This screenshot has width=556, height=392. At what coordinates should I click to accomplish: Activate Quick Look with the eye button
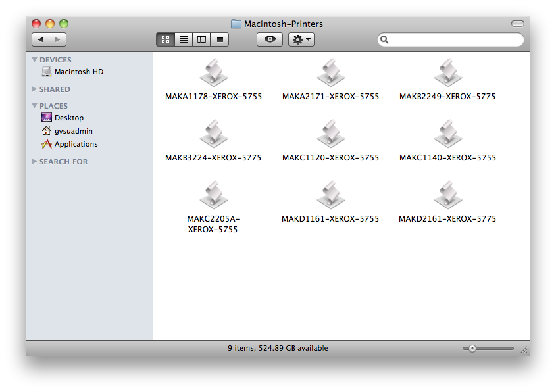(269, 39)
